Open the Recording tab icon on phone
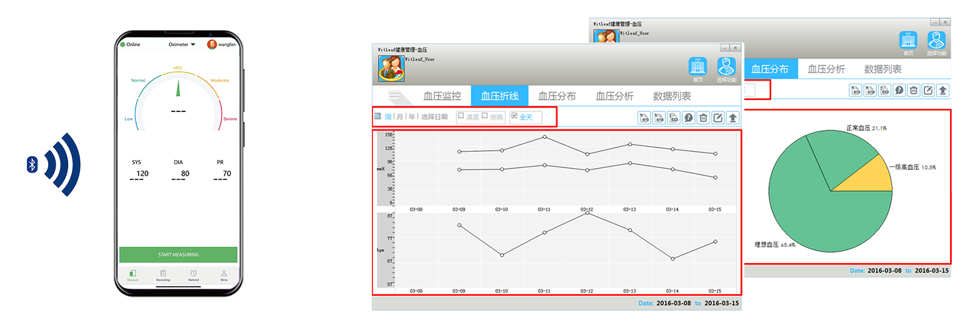The width and height of the screenshot is (980, 325). [x=163, y=274]
